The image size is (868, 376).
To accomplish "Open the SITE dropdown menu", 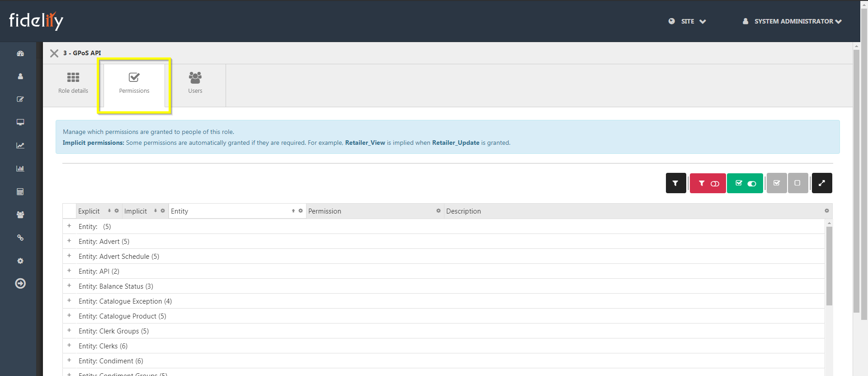I will (687, 21).
